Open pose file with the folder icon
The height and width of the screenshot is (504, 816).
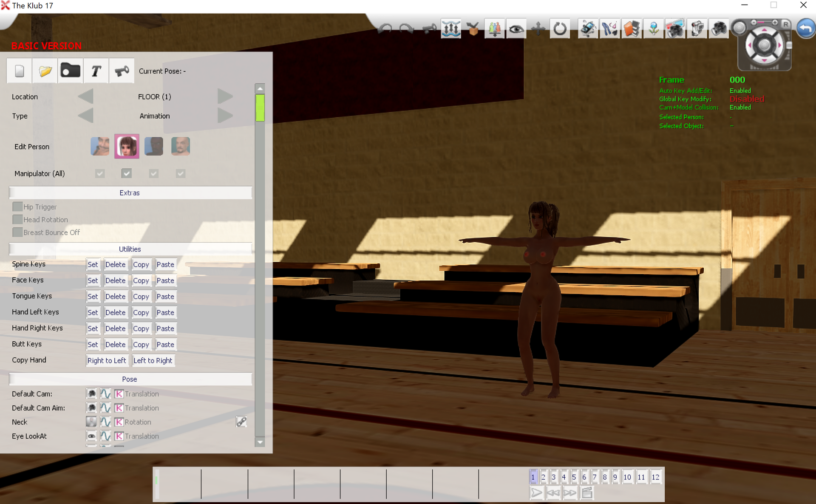point(45,71)
